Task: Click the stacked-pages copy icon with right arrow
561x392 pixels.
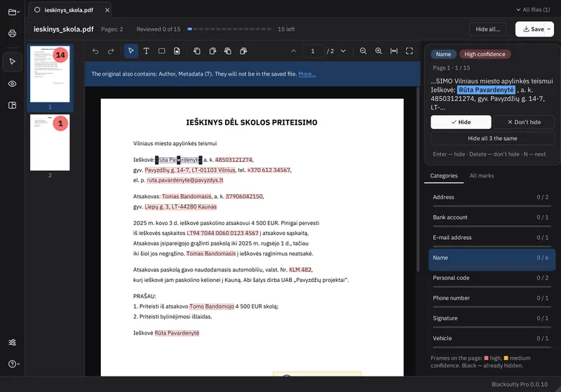Action: click(x=243, y=51)
